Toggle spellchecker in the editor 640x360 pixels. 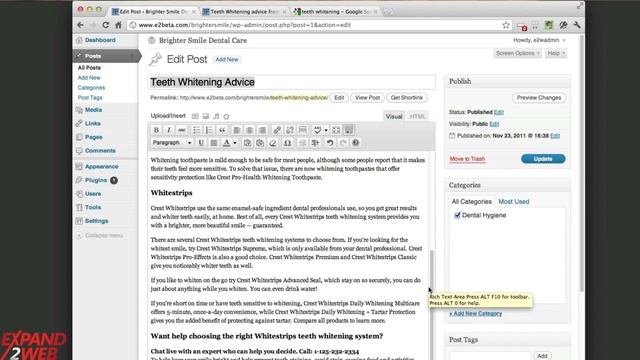click(x=317, y=130)
